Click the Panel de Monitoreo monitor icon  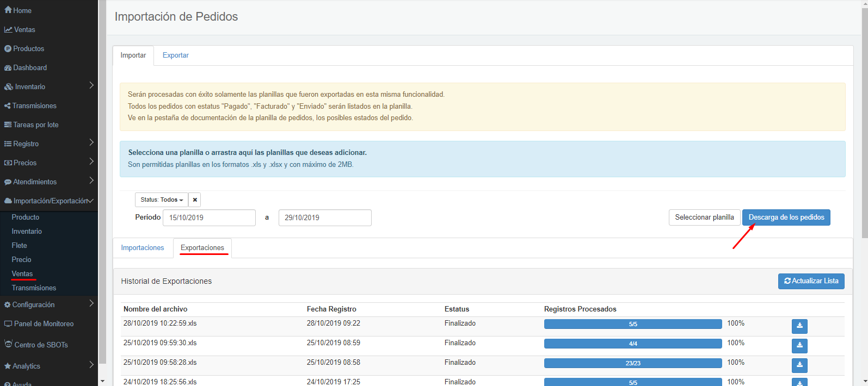tap(8, 324)
